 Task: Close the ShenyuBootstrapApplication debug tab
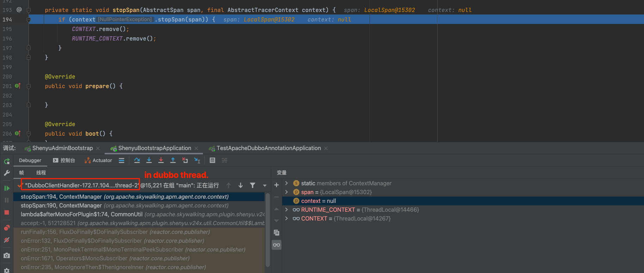click(196, 148)
